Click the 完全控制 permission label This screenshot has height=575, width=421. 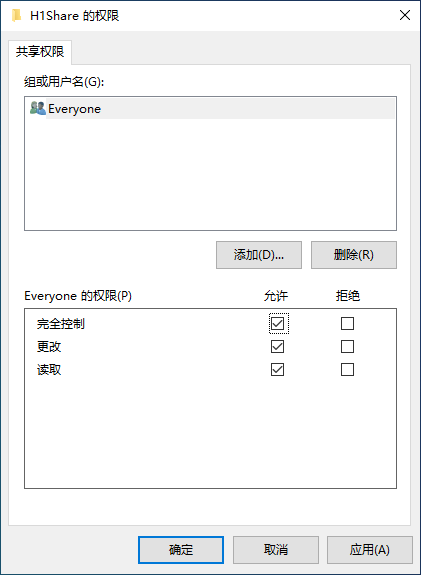click(x=61, y=324)
